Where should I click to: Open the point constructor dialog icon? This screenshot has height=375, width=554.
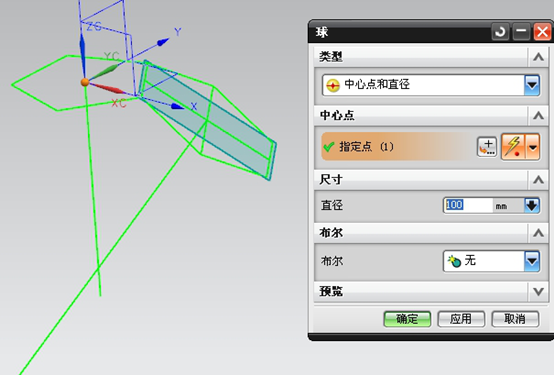tap(487, 147)
